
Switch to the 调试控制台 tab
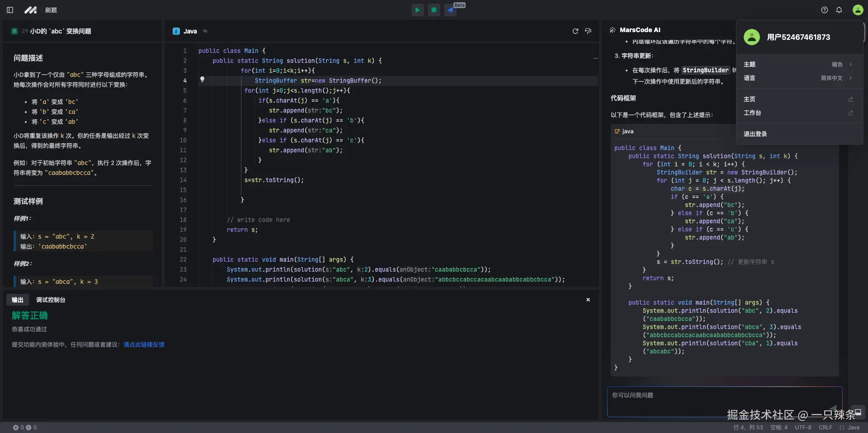51,300
